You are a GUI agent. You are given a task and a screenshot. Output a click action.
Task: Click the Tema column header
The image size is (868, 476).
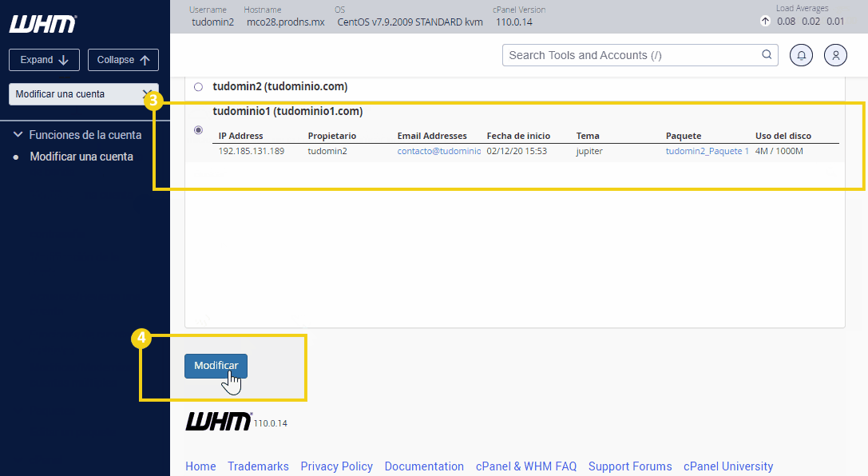[x=588, y=136]
